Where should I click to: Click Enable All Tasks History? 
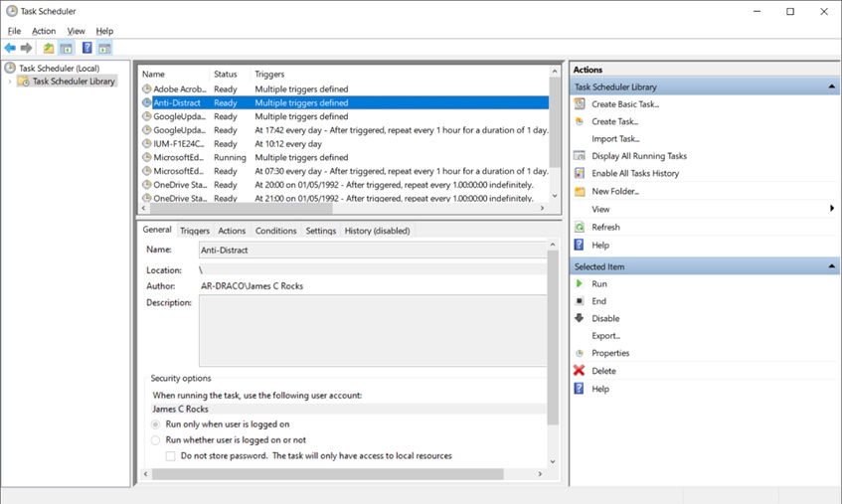tap(635, 173)
